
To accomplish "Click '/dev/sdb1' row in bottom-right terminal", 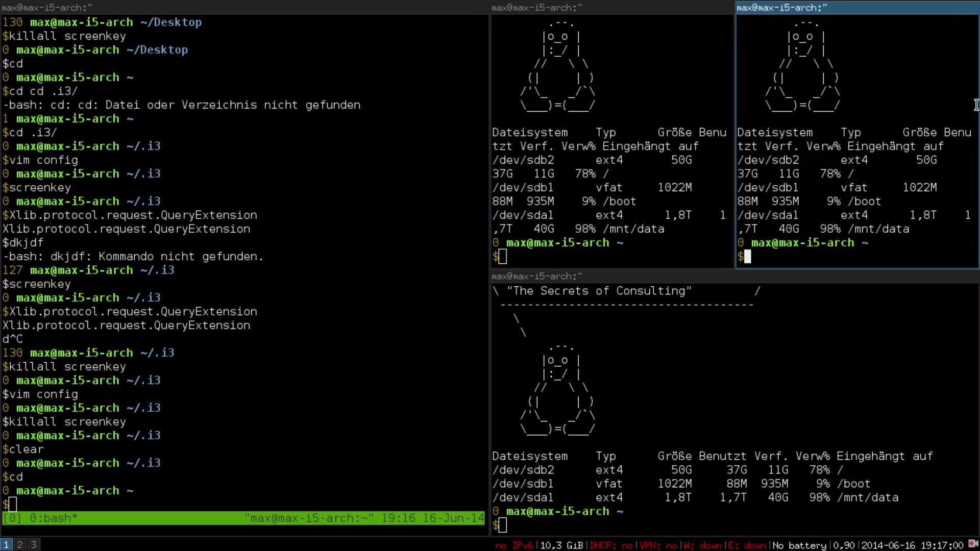I will coord(681,484).
